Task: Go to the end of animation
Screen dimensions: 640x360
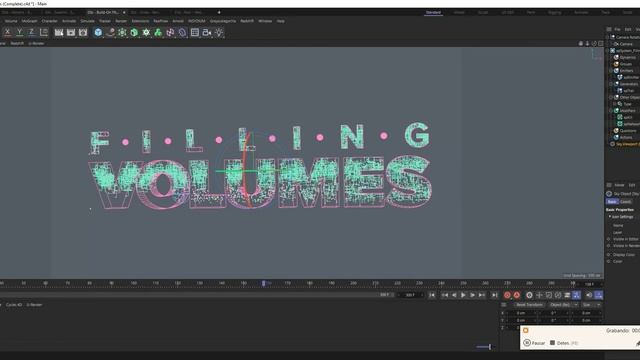Action: tap(494, 295)
